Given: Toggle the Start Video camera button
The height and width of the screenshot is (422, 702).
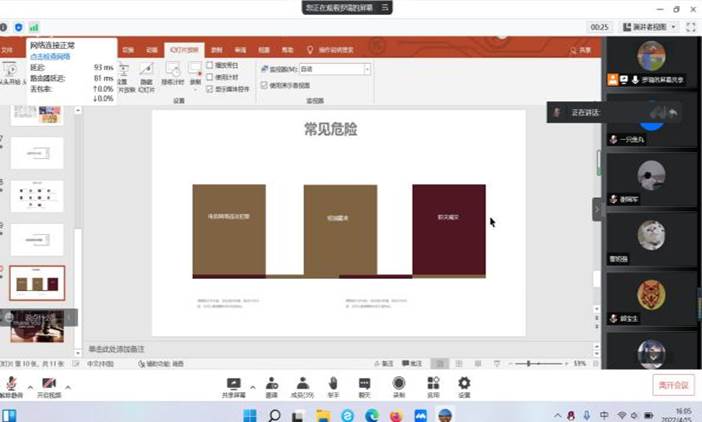Looking at the screenshot, I should (x=48, y=384).
